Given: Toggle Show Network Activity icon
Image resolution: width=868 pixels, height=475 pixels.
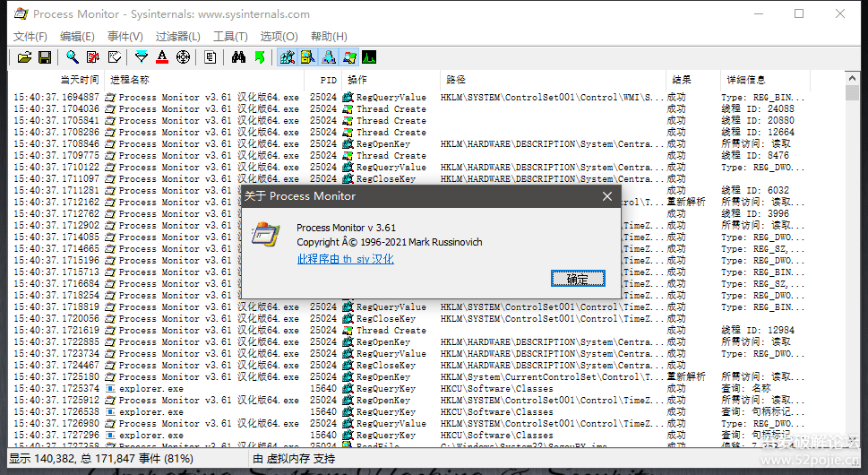Looking at the screenshot, I should pyautogui.click(x=328, y=57).
